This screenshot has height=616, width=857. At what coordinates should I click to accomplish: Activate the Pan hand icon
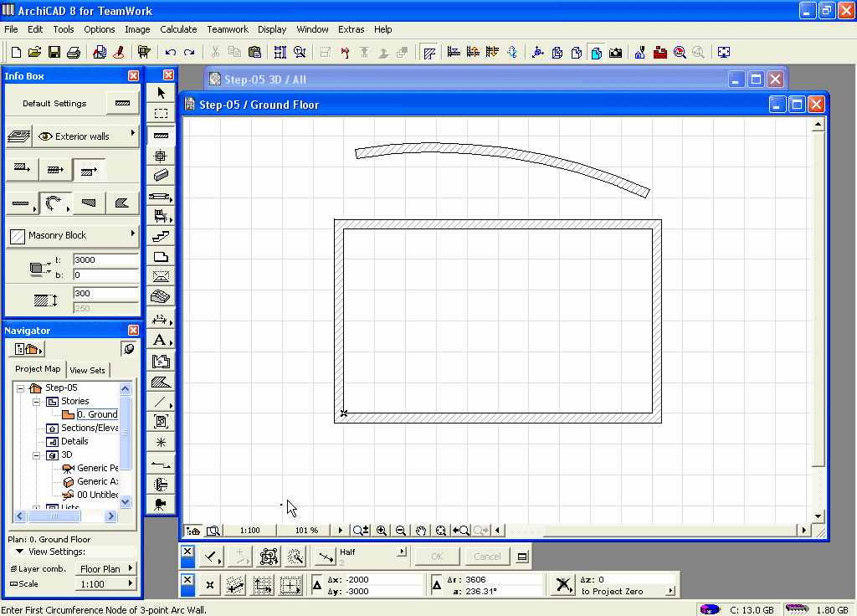421,530
